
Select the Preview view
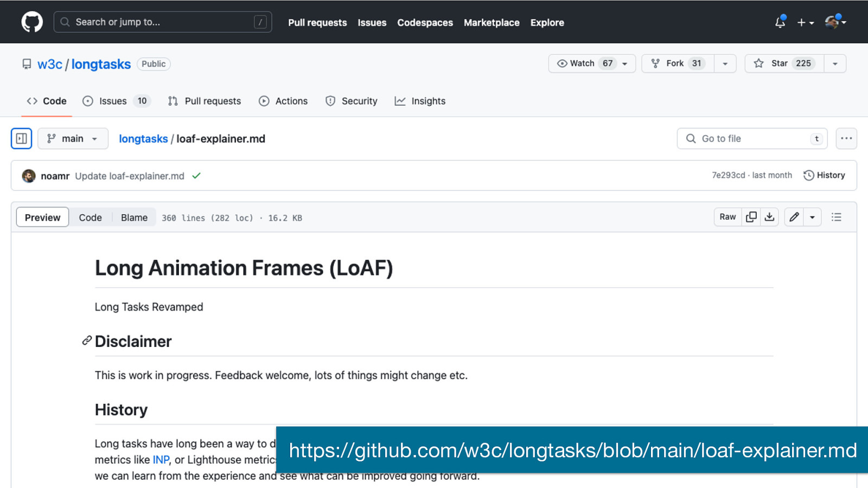[x=42, y=217]
